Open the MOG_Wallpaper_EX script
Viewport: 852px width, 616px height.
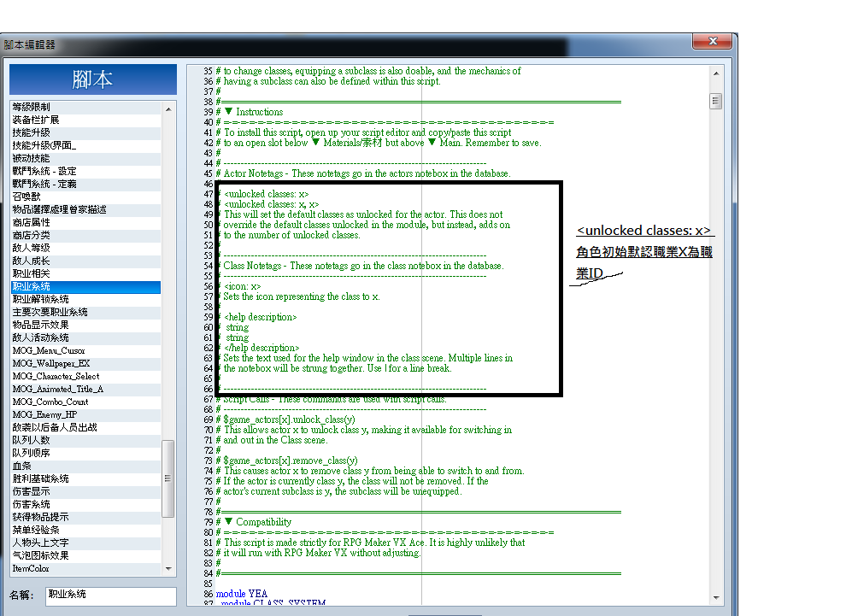(x=85, y=363)
